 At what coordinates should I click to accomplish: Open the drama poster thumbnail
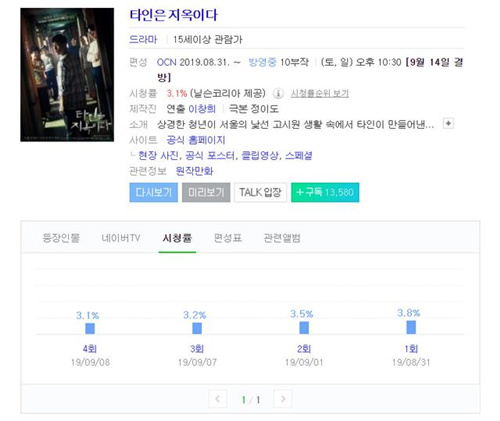pos(67,75)
